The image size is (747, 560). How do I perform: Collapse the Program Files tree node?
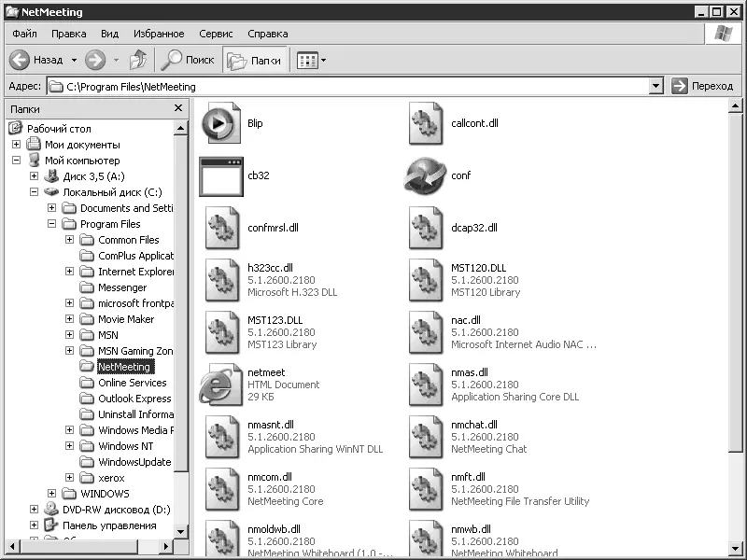click(x=52, y=224)
